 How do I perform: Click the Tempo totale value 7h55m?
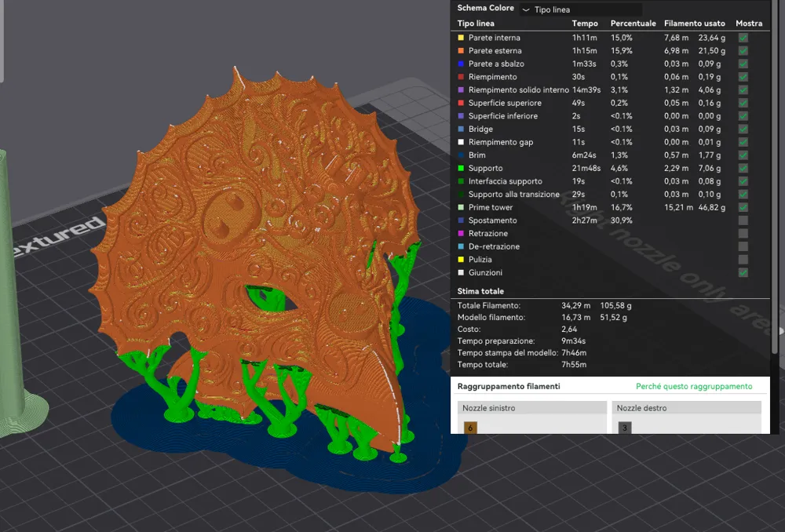click(x=574, y=364)
